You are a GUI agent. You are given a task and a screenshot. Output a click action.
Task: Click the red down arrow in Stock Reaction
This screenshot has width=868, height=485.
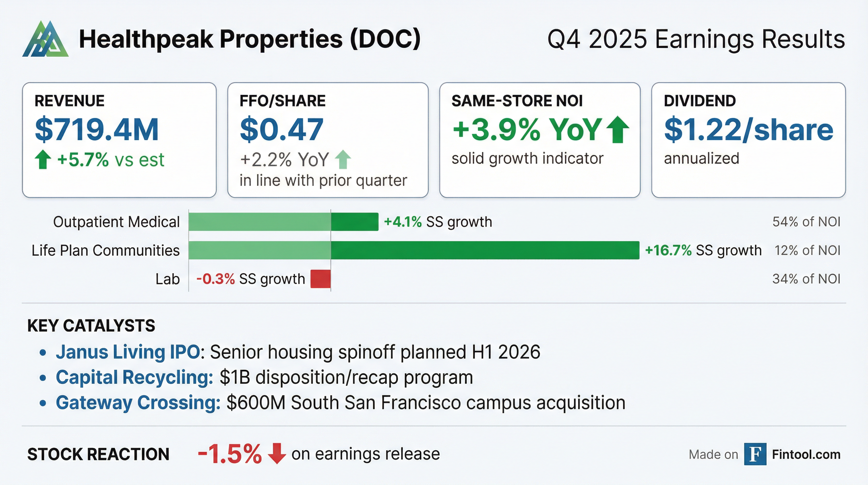(277, 454)
